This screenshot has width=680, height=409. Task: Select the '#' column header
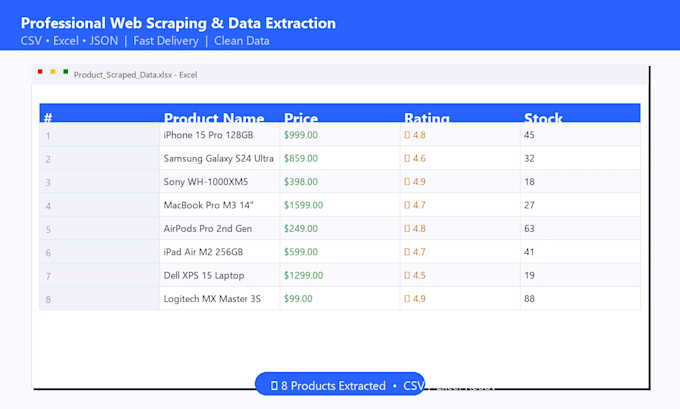(99, 113)
